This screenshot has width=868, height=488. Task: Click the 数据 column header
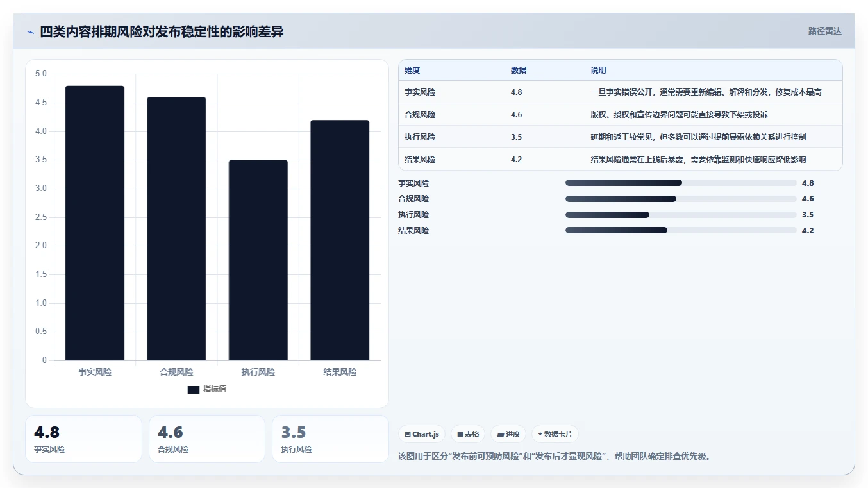coord(519,71)
